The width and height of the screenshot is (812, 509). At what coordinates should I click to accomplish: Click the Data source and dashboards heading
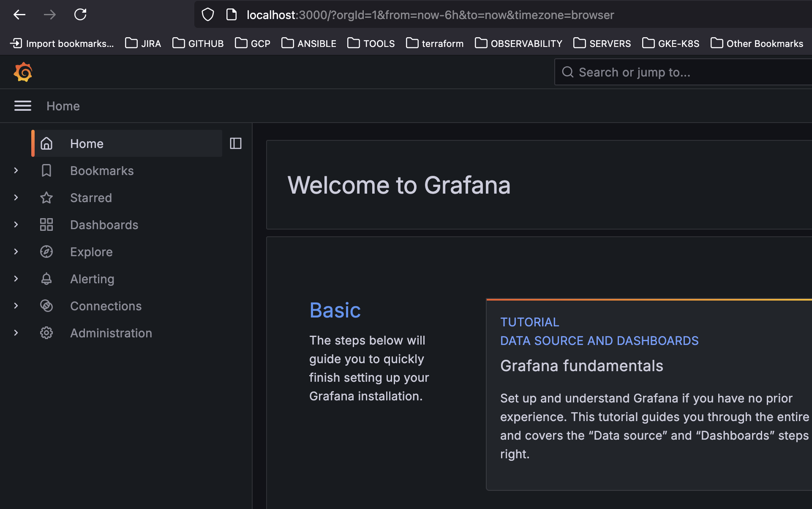(599, 341)
